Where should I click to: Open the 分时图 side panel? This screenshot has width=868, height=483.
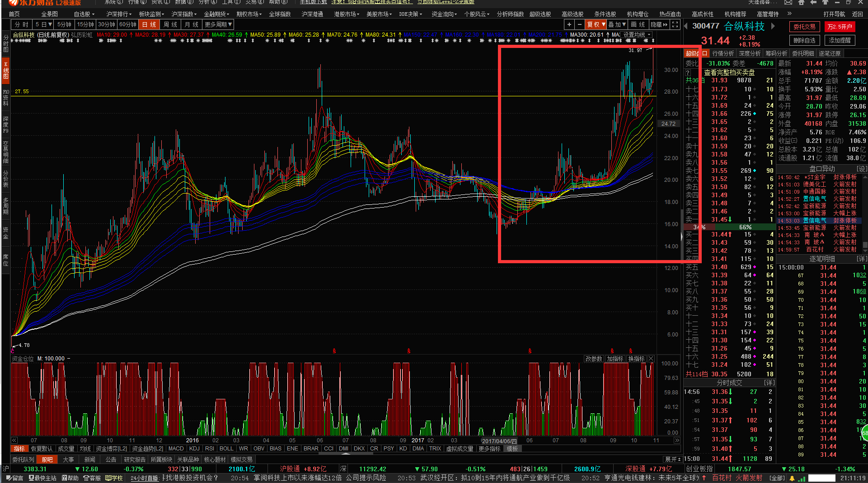tap(5, 43)
